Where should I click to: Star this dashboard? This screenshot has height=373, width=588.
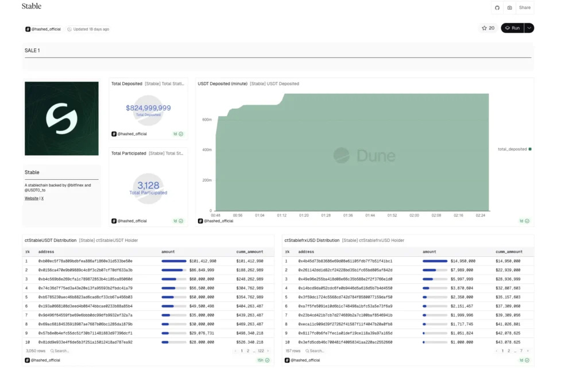coord(488,28)
